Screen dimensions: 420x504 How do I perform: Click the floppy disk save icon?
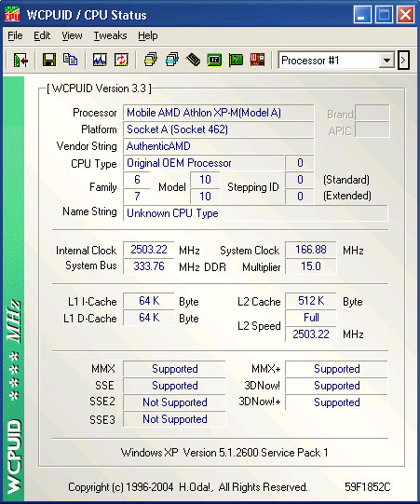click(x=49, y=61)
